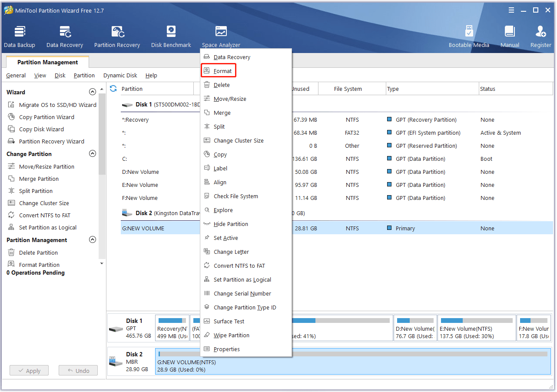Choose Wipe Partition in the context menu
The image size is (557, 392).
point(232,335)
